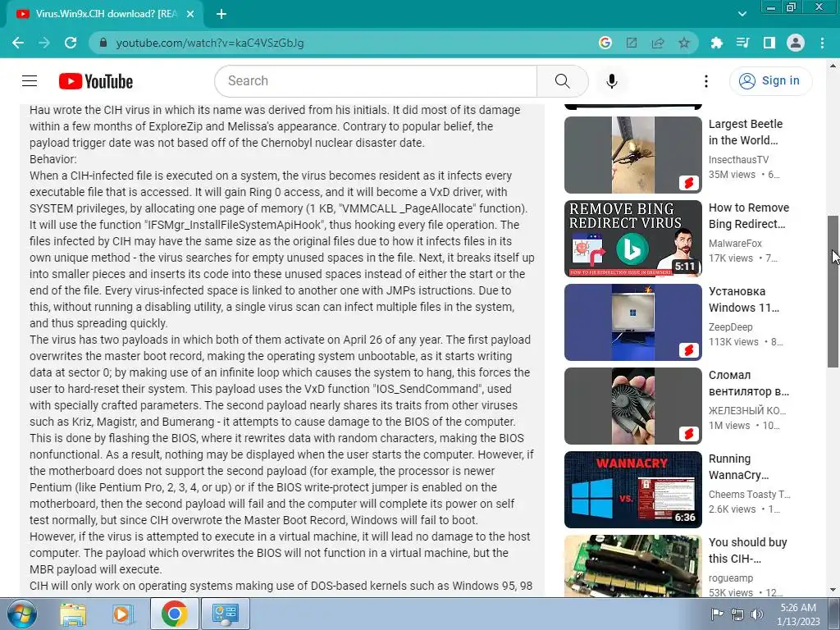Close the Virus.Win9x.CIH tab
Viewport: 840px width, 630px height.
[x=190, y=14]
